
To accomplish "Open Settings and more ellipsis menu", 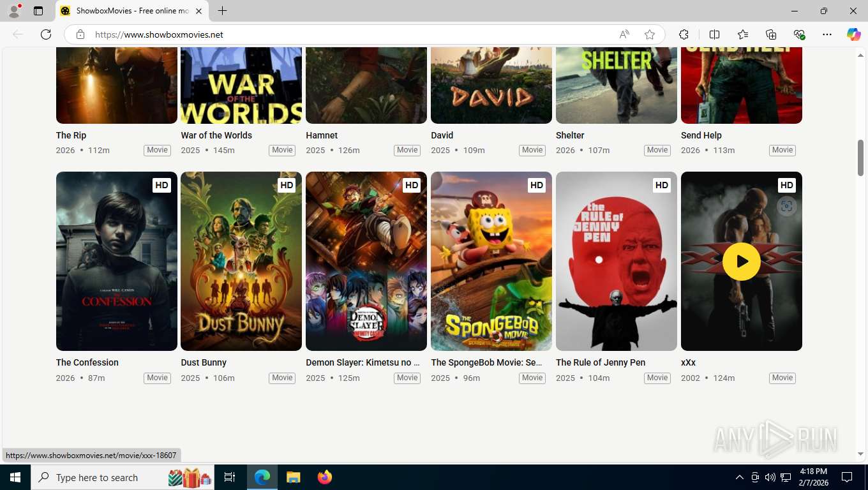I will point(827,34).
